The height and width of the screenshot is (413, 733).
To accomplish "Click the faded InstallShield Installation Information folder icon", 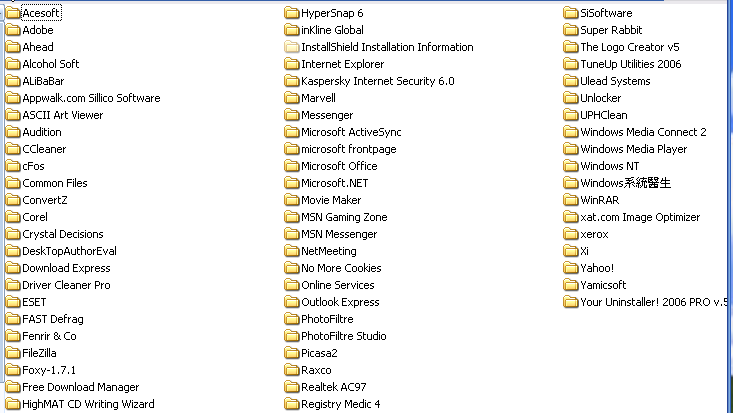I will (x=292, y=47).
